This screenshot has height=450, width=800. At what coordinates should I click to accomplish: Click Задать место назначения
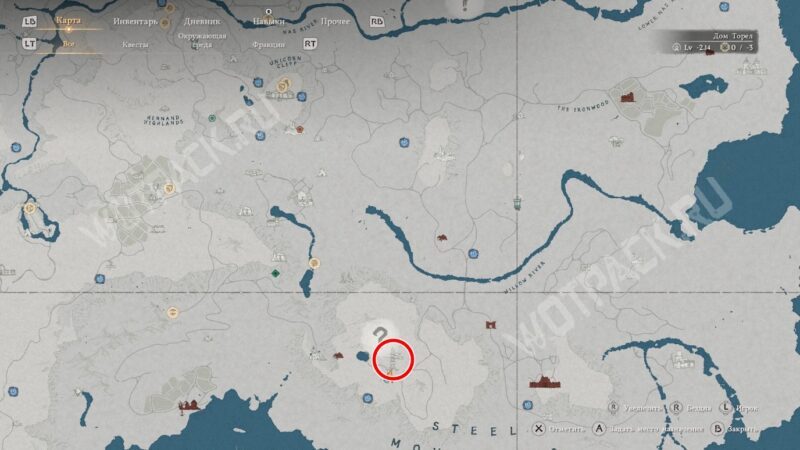639,426
